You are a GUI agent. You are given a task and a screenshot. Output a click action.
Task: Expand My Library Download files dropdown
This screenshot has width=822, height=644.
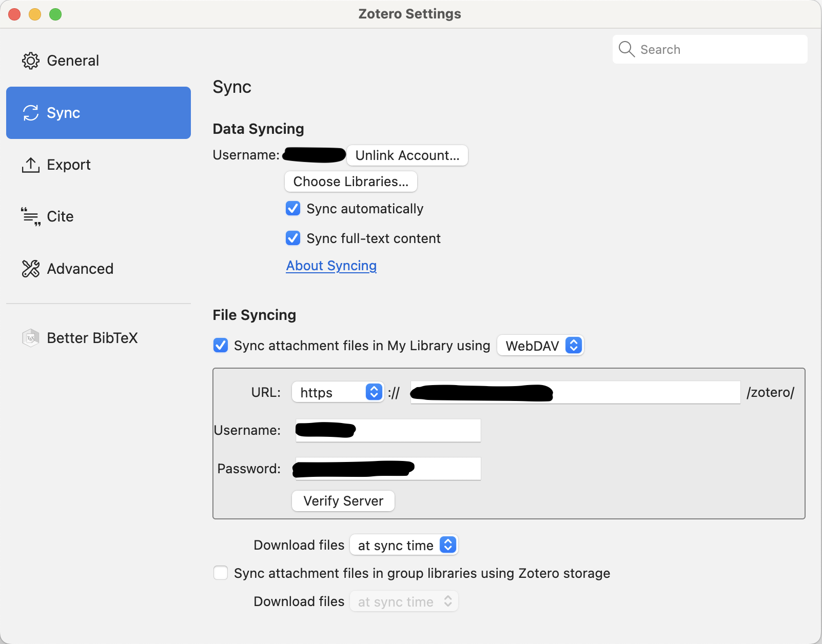coord(404,545)
